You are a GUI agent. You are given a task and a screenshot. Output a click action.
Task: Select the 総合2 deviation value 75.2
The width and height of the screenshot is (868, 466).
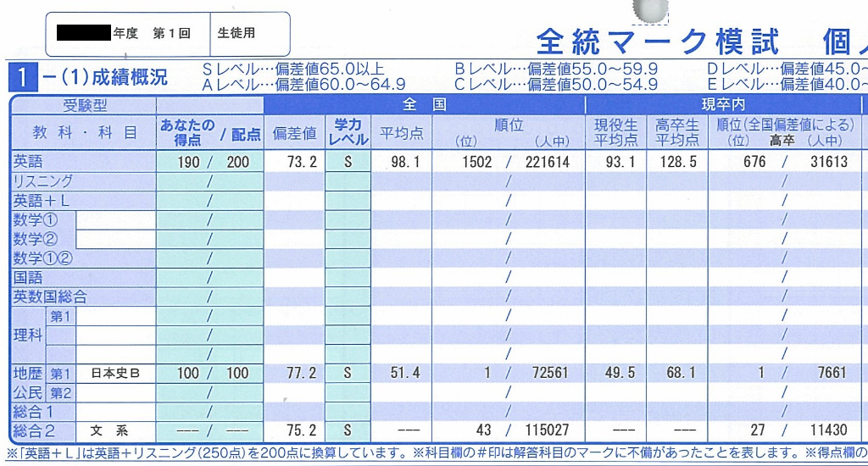pyautogui.click(x=302, y=430)
